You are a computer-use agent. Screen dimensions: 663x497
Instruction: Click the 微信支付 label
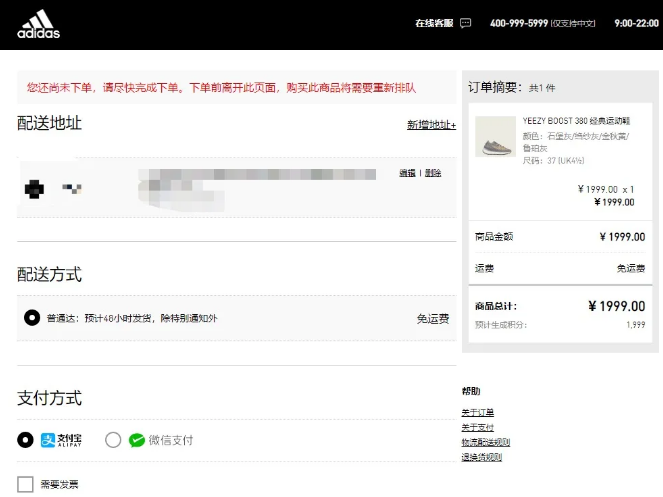click(171, 440)
